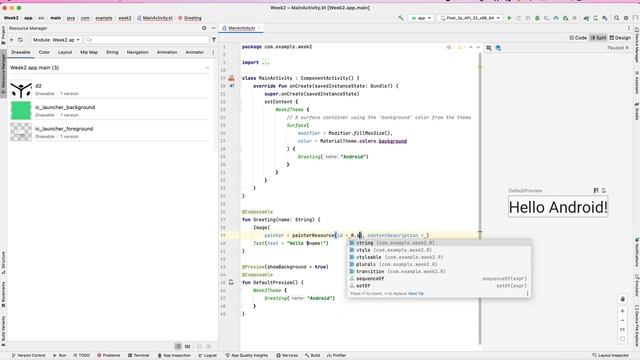
Task: Select the ic_launcher_foreground thumbnail
Action: pos(21,132)
